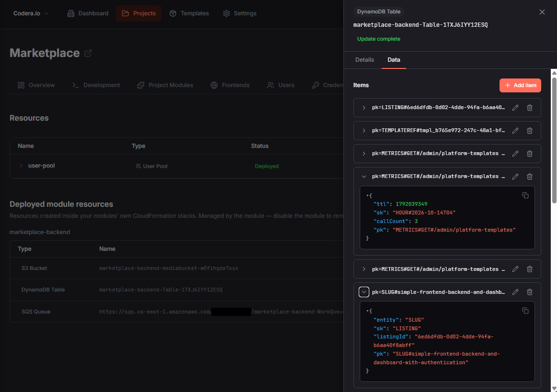The width and height of the screenshot is (557, 392).
Task: Click the "sk" value HOUR#2026-10-14T04
Action: [x=424, y=213]
